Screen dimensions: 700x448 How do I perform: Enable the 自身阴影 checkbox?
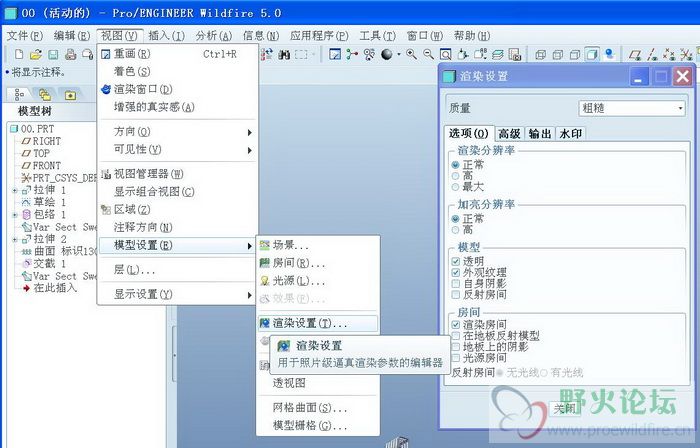pos(455,283)
